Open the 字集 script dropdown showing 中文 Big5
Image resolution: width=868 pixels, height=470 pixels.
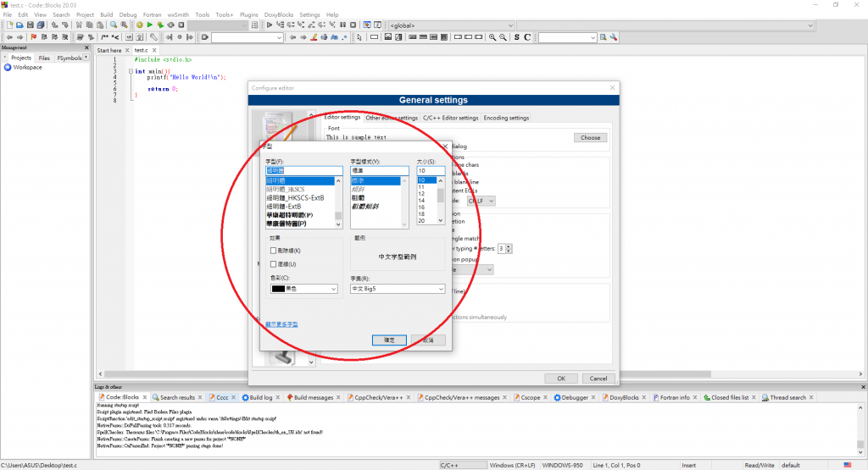pyautogui.click(x=398, y=289)
